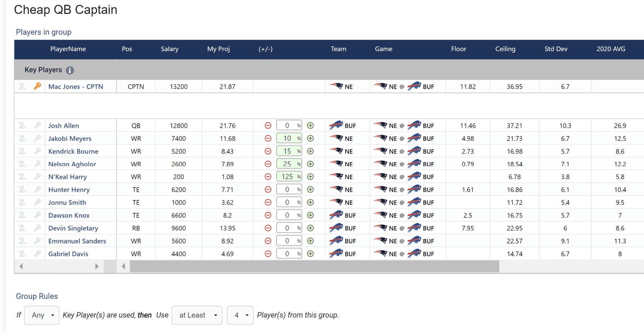
Task: Click Kendrick Bourne percentage field showing 15
Action: (x=289, y=151)
